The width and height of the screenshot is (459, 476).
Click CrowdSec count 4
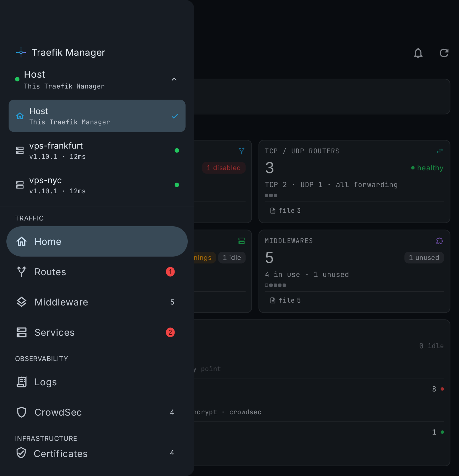[x=172, y=412]
